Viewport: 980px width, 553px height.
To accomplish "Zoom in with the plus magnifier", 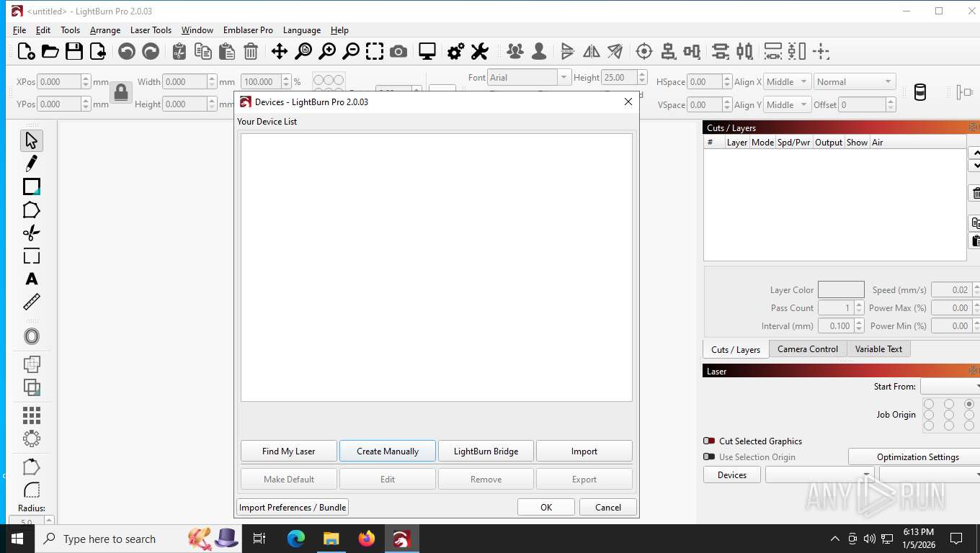I will coord(327,51).
